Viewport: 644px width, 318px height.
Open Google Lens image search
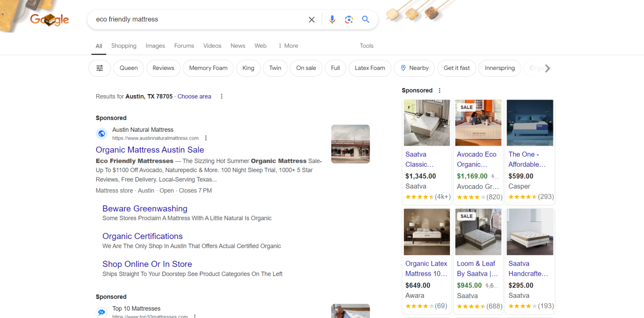pos(349,19)
